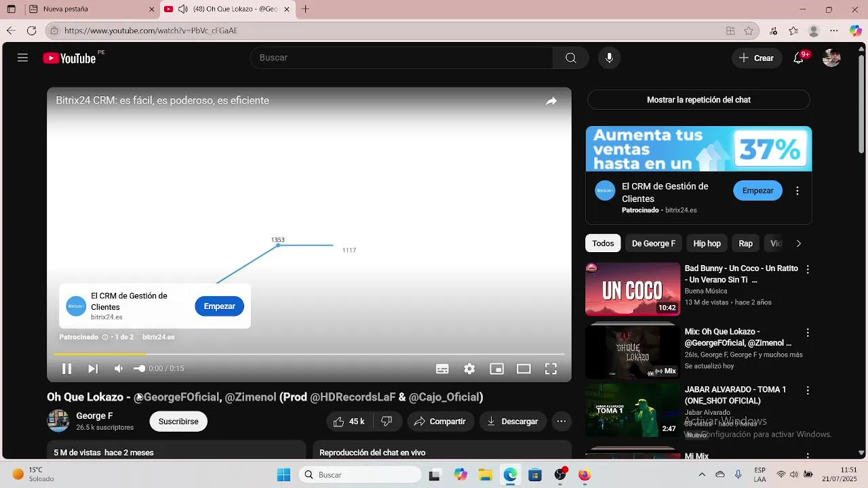Skip to the next video

93,369
